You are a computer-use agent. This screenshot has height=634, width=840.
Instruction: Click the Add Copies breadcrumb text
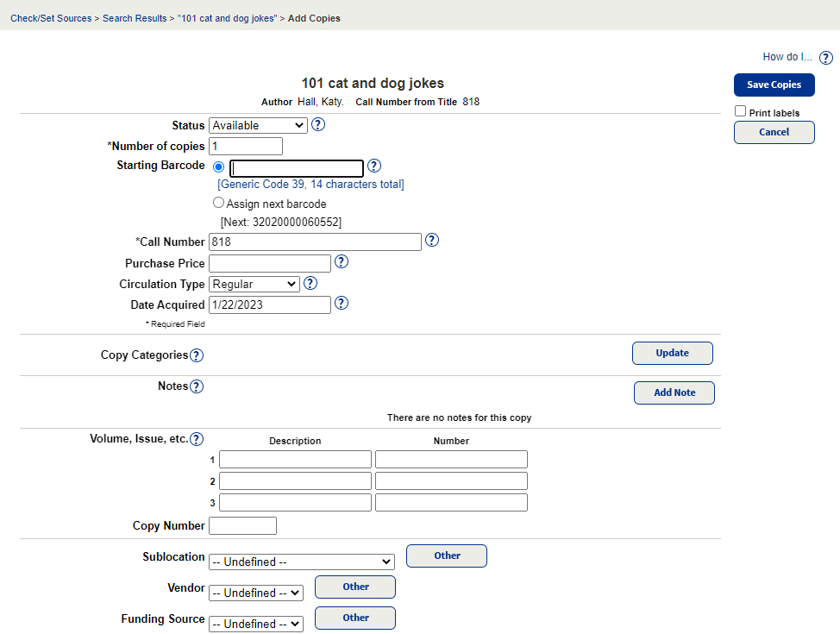314,18
